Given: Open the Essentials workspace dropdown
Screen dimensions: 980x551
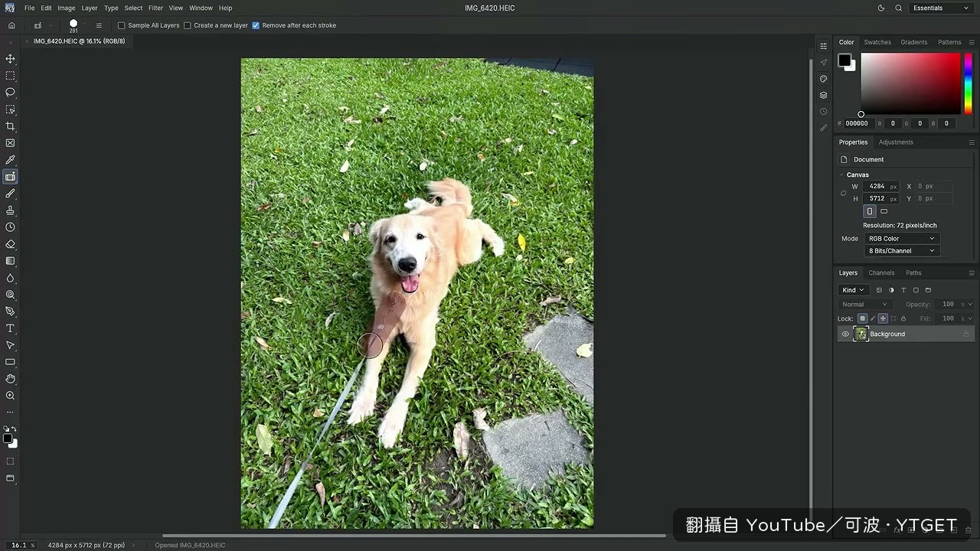Looking at the screenshot, I should 941,8.
